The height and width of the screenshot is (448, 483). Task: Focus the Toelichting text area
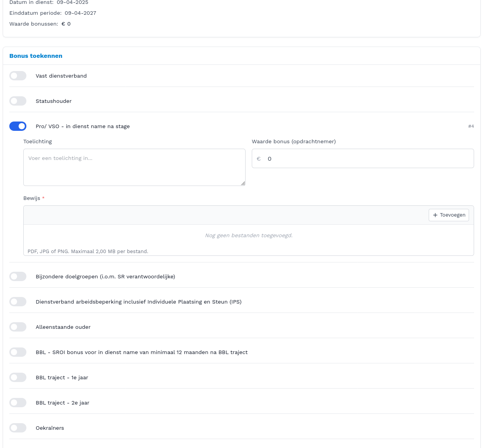point(134,167)
